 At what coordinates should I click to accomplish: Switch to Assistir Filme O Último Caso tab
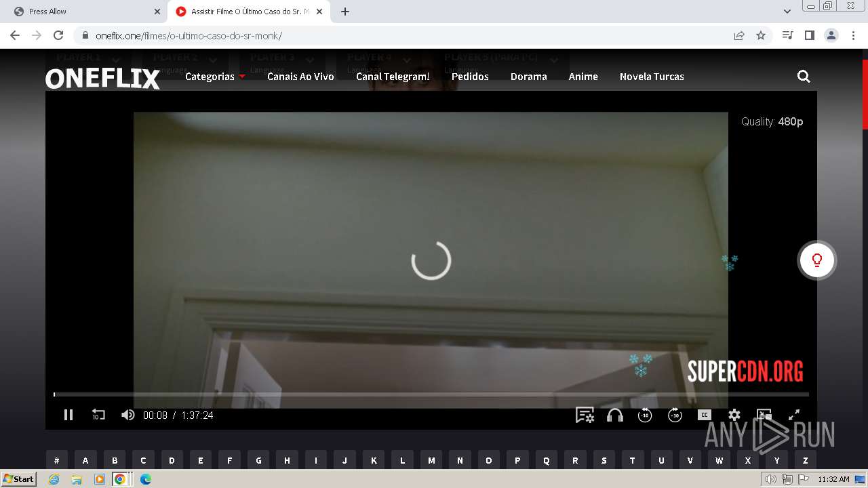(248, 12)
